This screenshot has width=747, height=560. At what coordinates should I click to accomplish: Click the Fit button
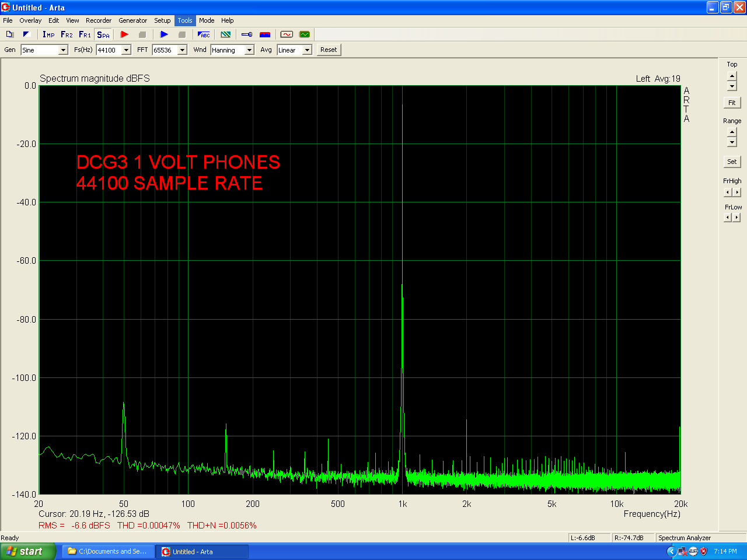[x=732, y=103]
